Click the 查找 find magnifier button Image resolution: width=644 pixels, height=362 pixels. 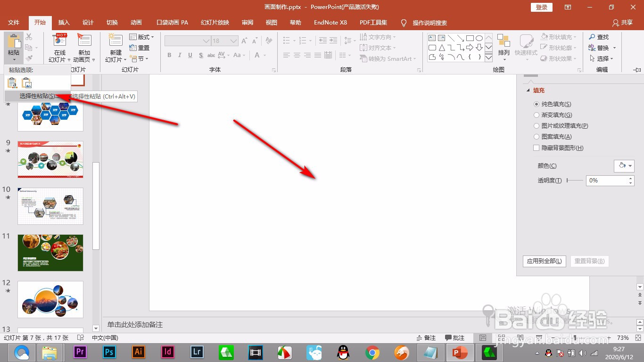click(x=599, y=37)
